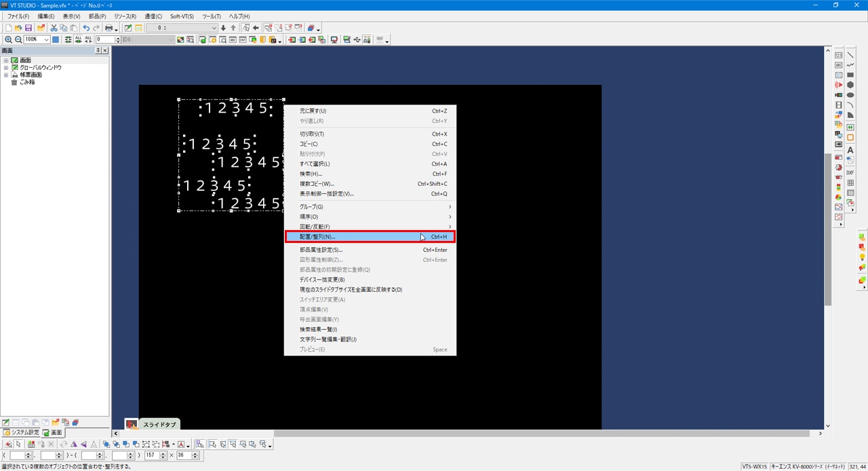Open the 100% zoom level dropdown
This screenshot has width=868, height=471.
point(46,40)
